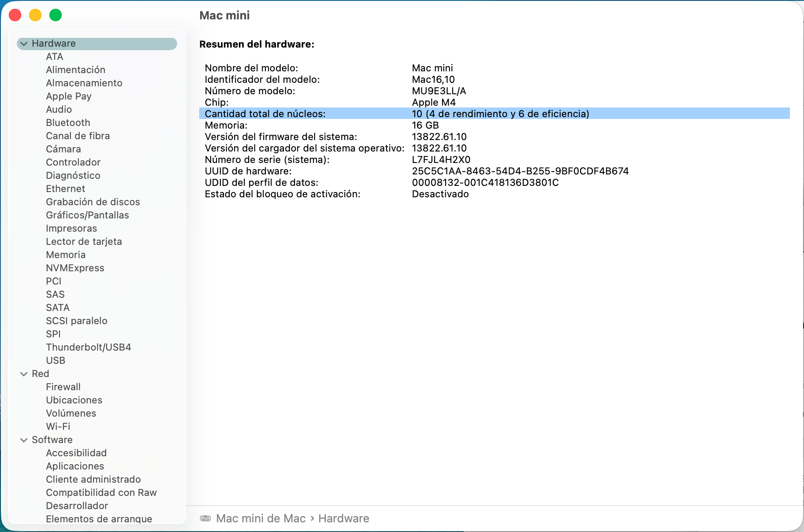Open the USB entry in sidebar
Image resolution: width=804 pixels, height=532 pixels.
click(x=56, y=360)
